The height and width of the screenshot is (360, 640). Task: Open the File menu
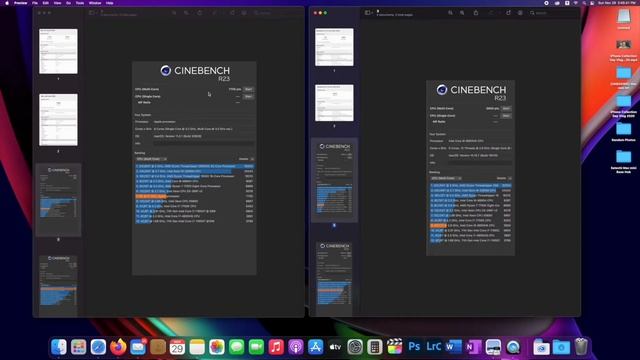point(35,3)
